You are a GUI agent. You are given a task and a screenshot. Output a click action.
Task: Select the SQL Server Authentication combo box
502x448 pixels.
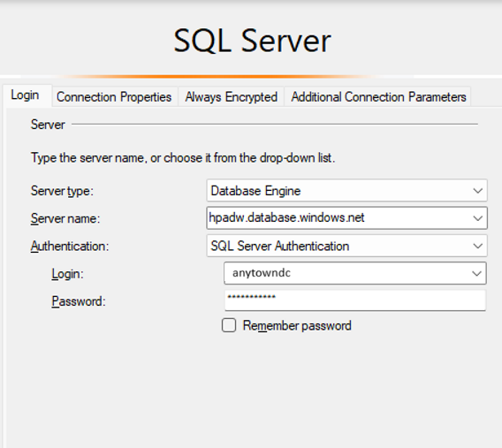click(347, 246)
